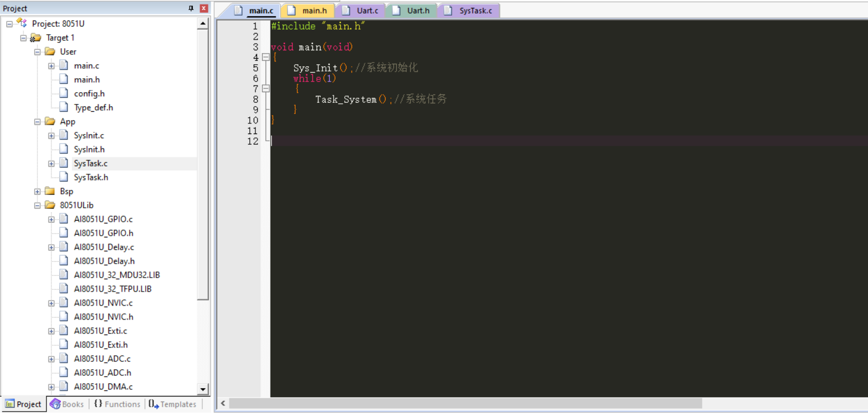Click the file icon beside AI8051U_ADC.h
This screenshot has width=868, height=415.
[63, 373]
